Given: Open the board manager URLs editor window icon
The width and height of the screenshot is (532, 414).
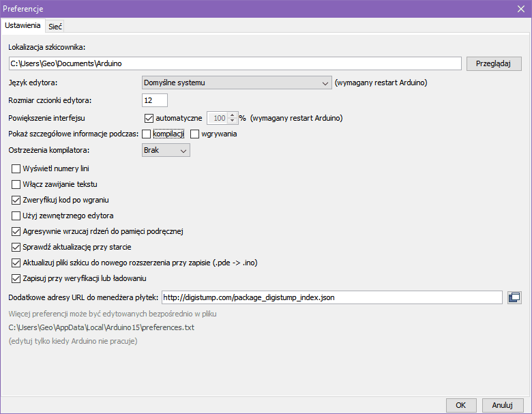Looking at the screenshot, I should 515,297.
